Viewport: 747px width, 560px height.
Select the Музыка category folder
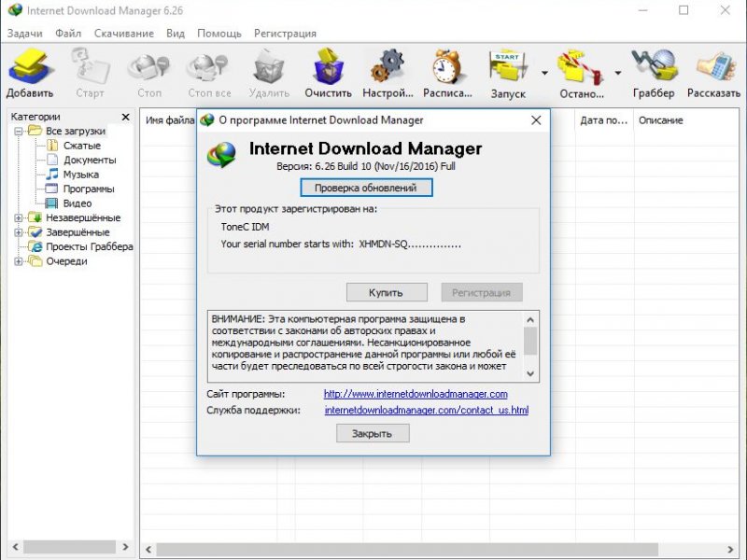tap(80, 175)
